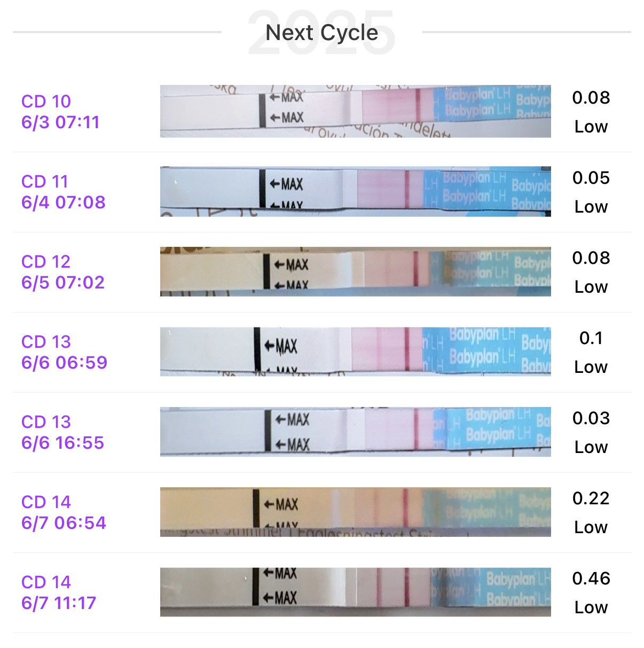
Task: Select the CD 12 6/5 07:02 label
Action: (62, 272)
